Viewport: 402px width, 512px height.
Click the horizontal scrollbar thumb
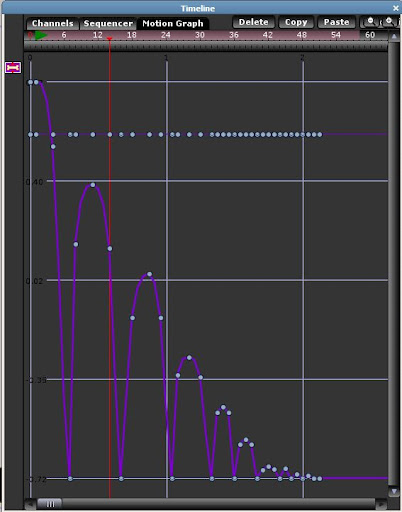(50, 504)
